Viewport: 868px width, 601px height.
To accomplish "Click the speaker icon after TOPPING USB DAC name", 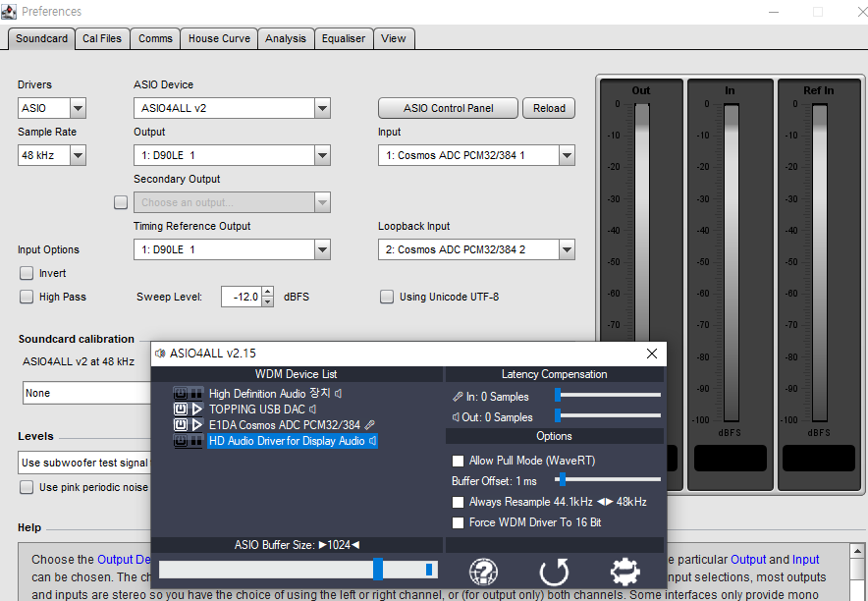I will pyautogui.click(x=313, y=410).
